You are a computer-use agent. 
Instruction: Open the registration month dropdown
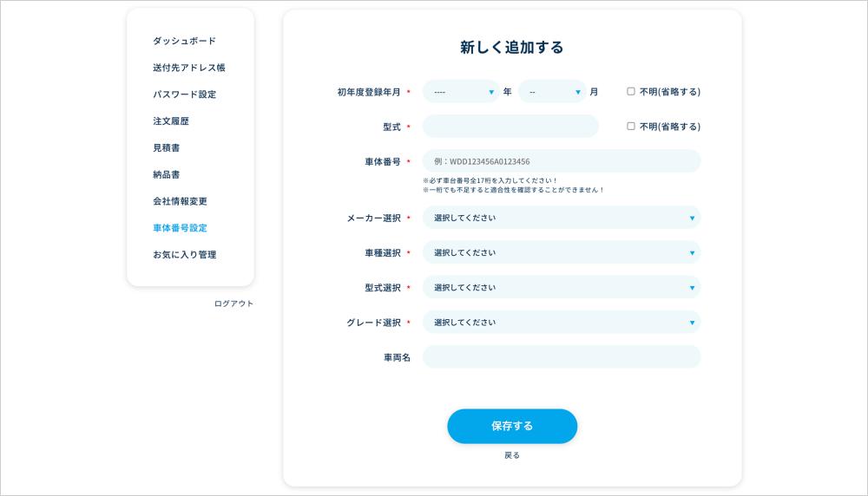click(x=552, y=92)
